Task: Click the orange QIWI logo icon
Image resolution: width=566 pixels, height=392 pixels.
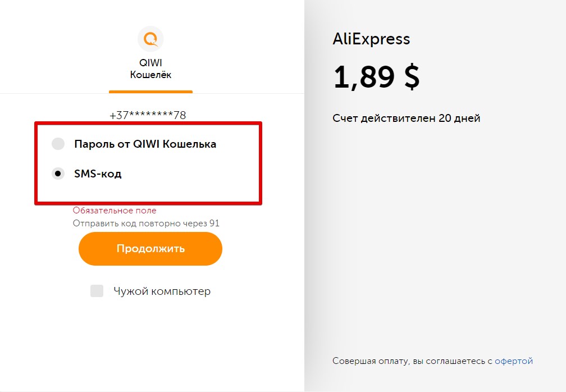Action: (x=150, y=39)
